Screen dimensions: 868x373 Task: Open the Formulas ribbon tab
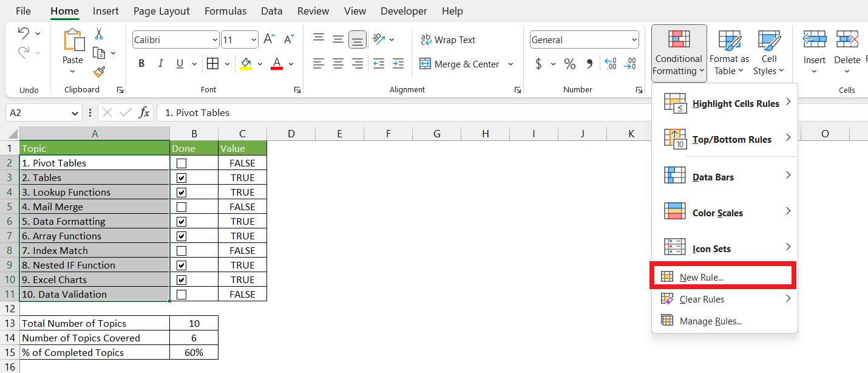point(225,11)
